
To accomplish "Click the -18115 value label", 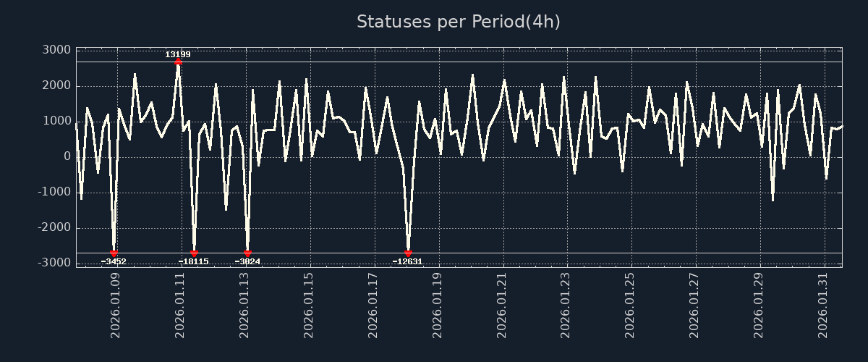I will [194, 261].
